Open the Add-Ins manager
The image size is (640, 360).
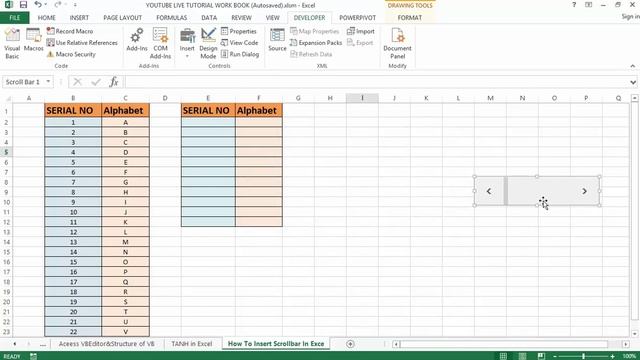click(x=137, y=40)
